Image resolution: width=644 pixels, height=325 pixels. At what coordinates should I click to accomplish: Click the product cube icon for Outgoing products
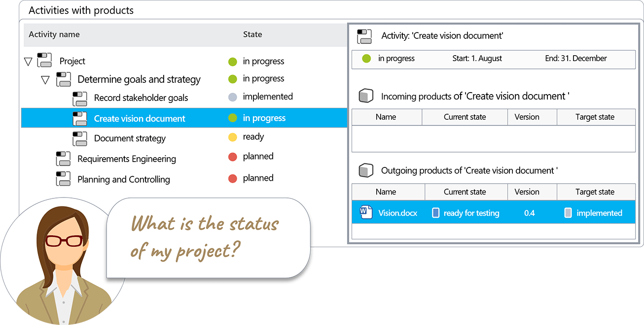click(365, 170)
